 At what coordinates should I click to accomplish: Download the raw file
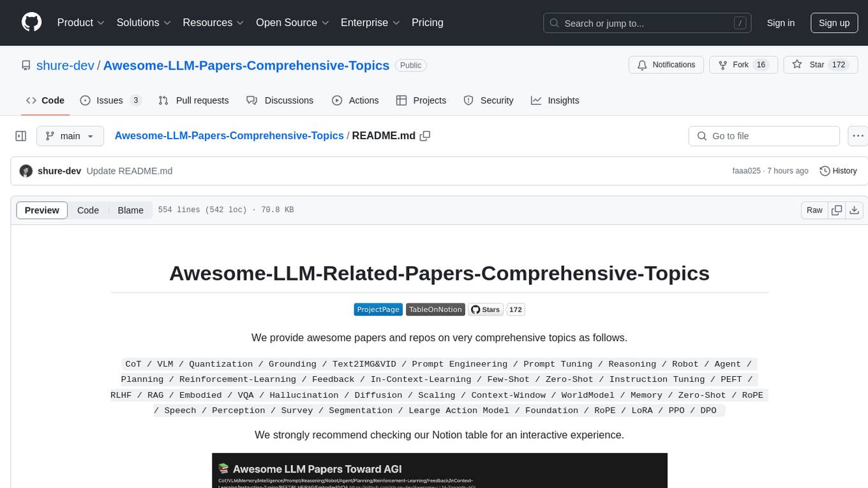854,210
